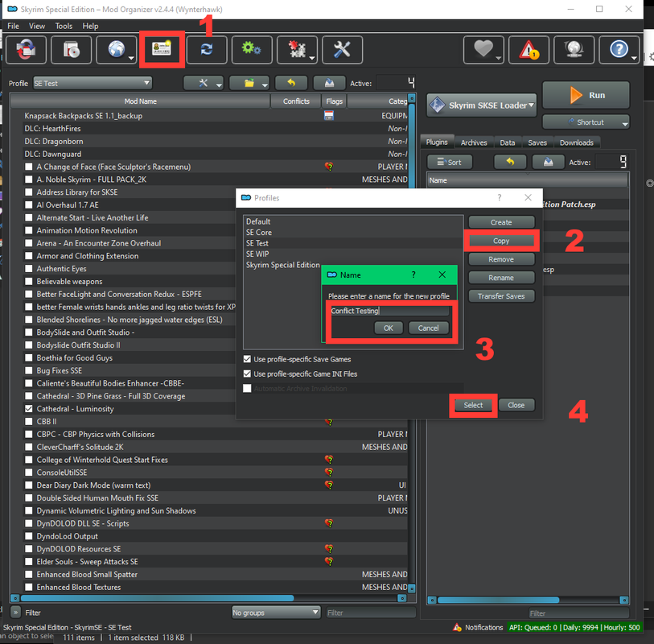Enable the Alternate Start - Live Another Life checkbox
Screen dimensions: 654x644
pyautogui.click(x=29, y=217)
